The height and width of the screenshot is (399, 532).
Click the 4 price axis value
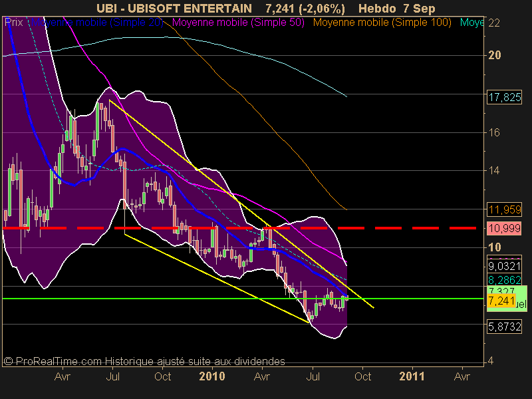point(491,361)
